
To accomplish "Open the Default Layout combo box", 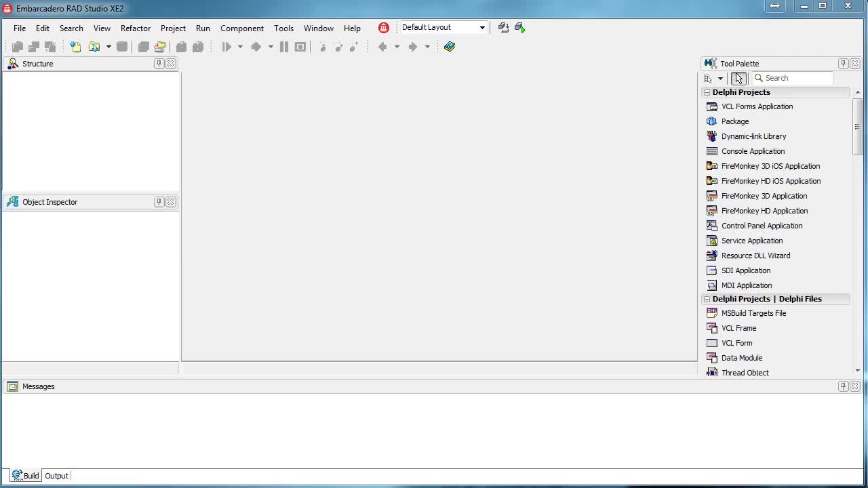I will (x=443, y=28).
